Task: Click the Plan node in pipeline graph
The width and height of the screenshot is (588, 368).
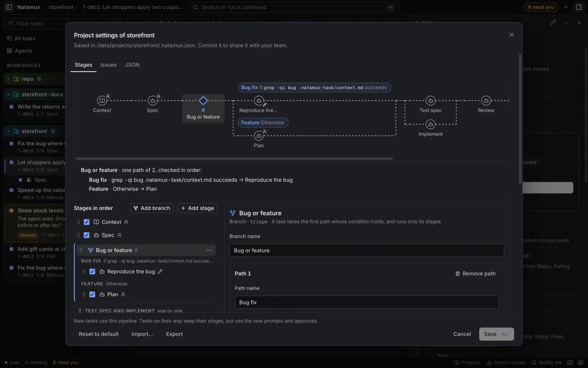Action: coord(259,136)
